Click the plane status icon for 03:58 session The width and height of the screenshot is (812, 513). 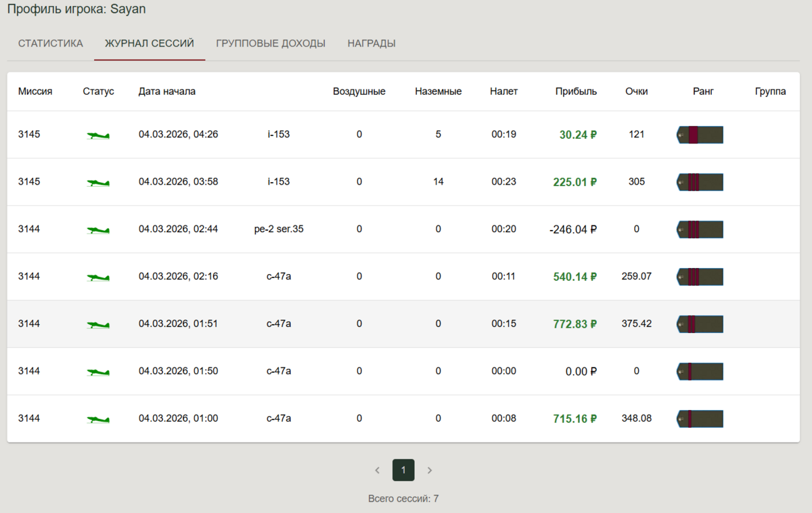point(99,183)
